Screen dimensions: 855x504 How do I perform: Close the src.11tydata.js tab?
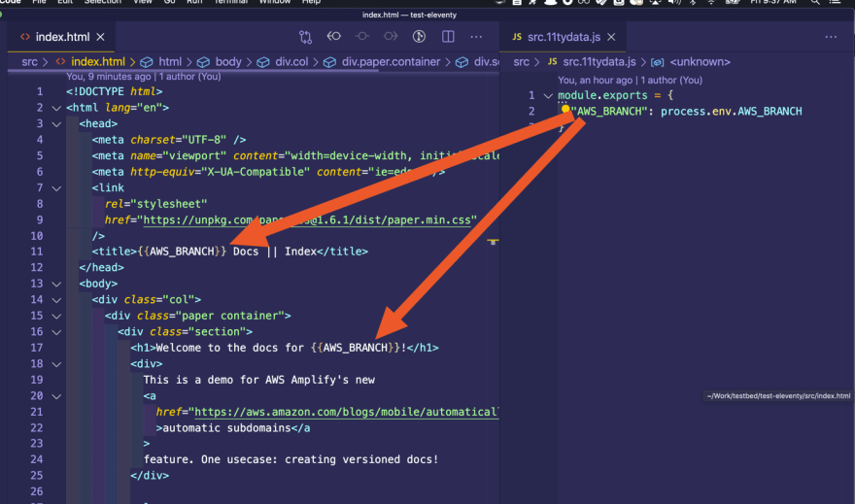pos(611,37)
